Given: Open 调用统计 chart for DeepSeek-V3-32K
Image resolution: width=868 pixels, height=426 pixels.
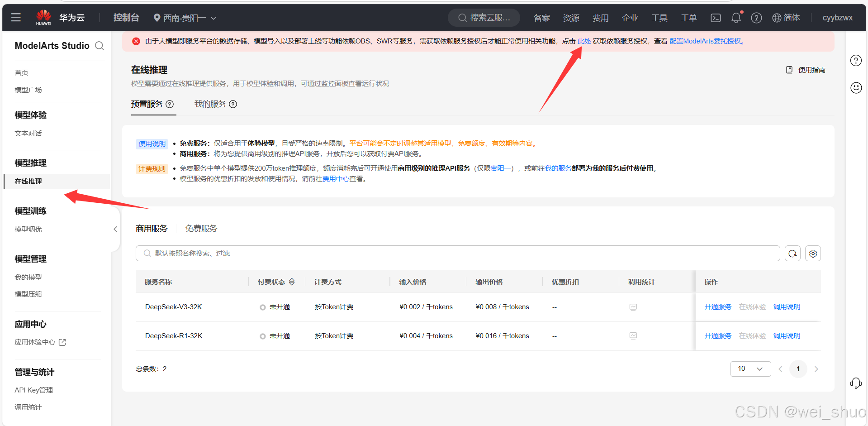Looking at the screenshot, I should point(633,307).
